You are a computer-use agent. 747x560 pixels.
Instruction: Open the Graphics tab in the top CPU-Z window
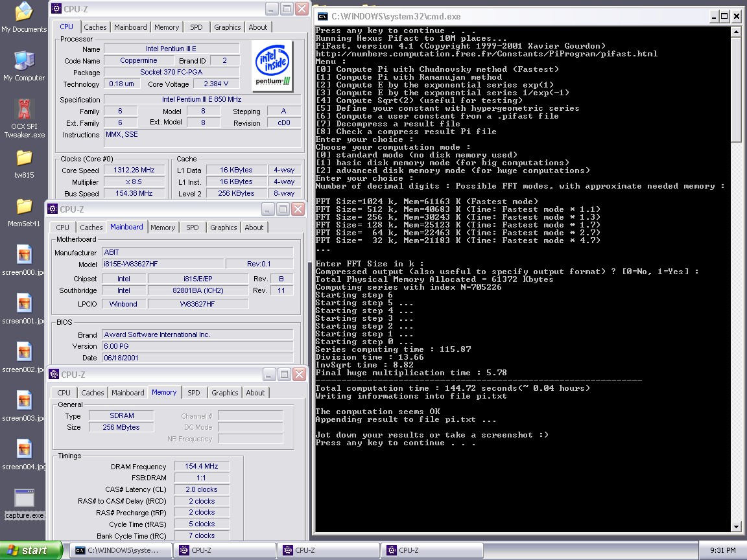pyautogui.click(x=227, y=27)
